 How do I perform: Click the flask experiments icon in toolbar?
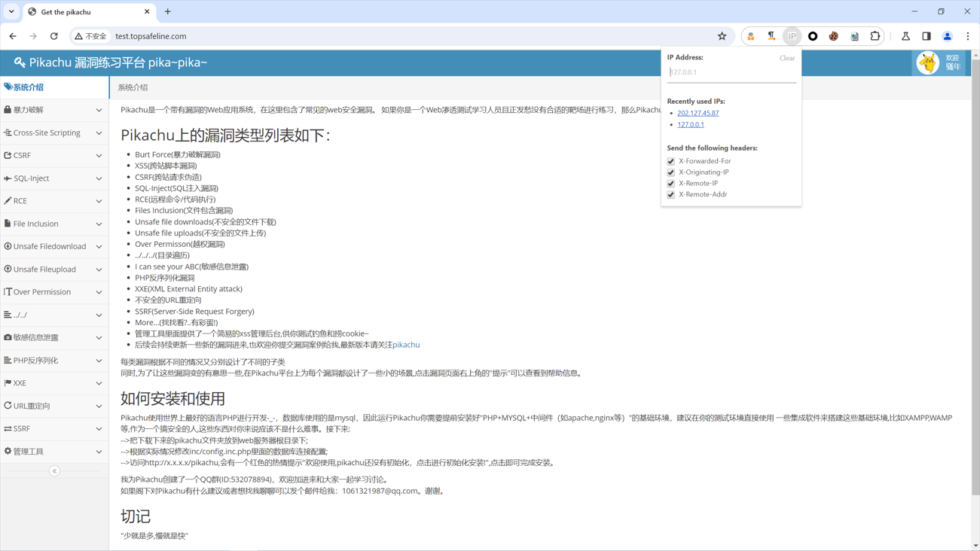point(905,35)
